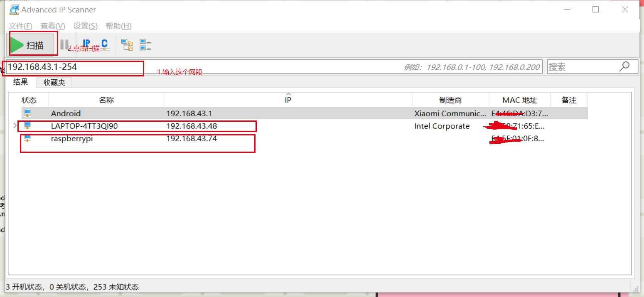Click IP address 192.168.43.74
The height and width of the screenshot is (297, 644).
[x=192, y=138]
